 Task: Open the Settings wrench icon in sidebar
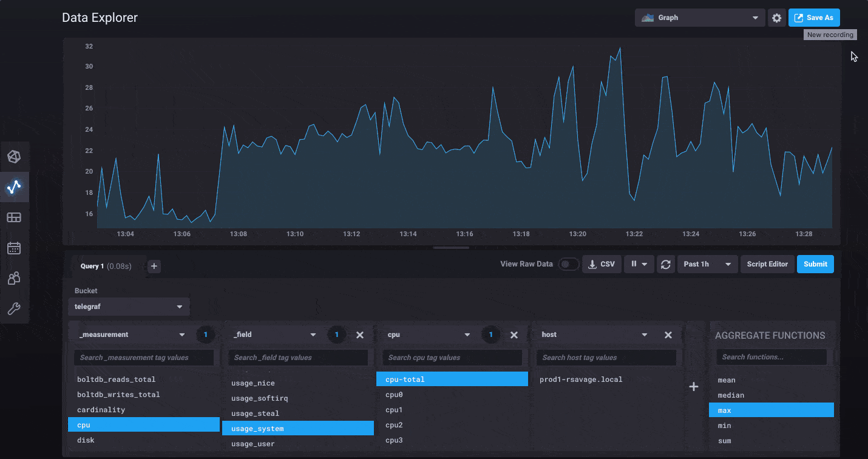14,308
